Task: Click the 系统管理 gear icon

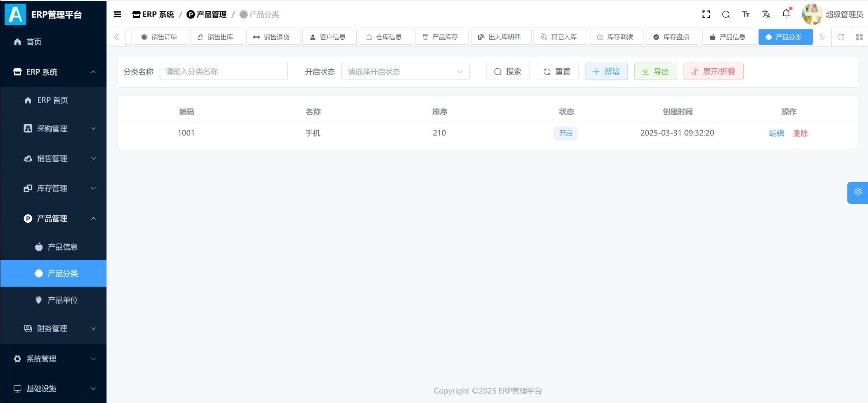Action: point(18,359)
